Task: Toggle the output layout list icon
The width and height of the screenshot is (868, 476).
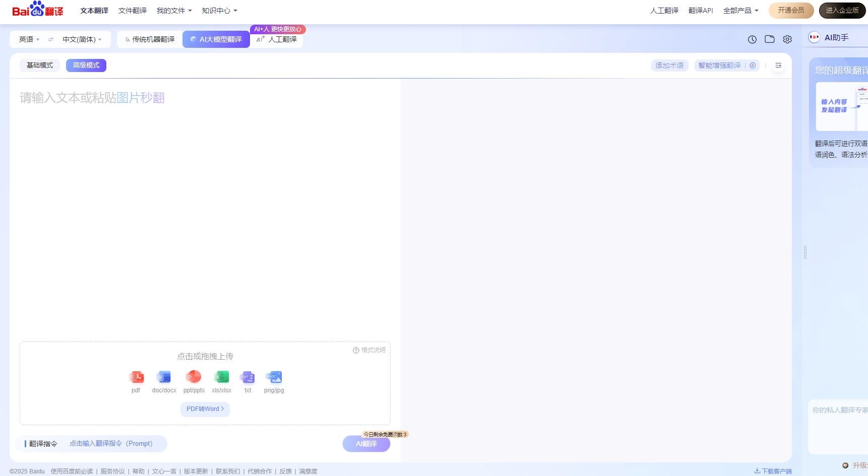Action: pos(778,65)
